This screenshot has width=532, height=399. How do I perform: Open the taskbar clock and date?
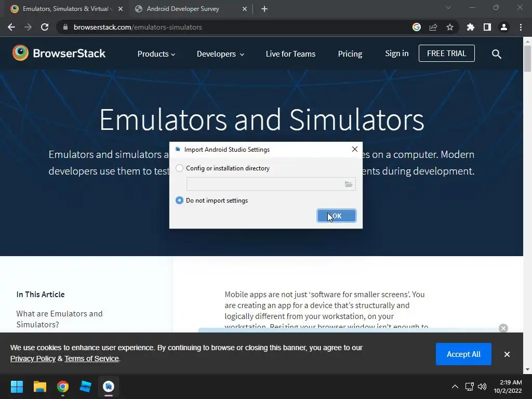pos(508,387)
